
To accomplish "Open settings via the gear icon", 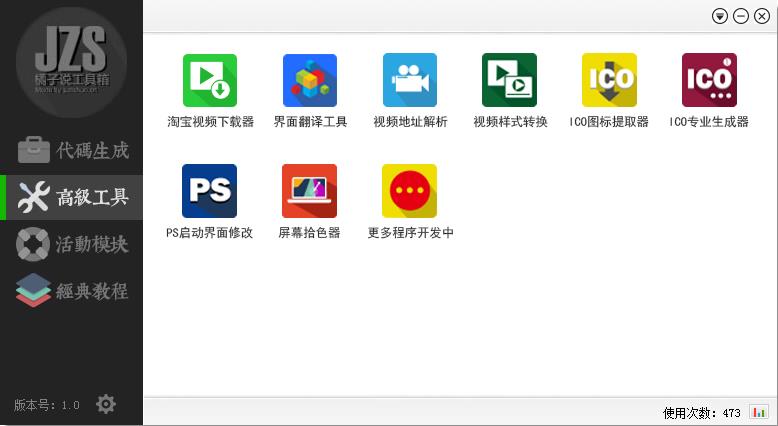I will pos(105,404).
